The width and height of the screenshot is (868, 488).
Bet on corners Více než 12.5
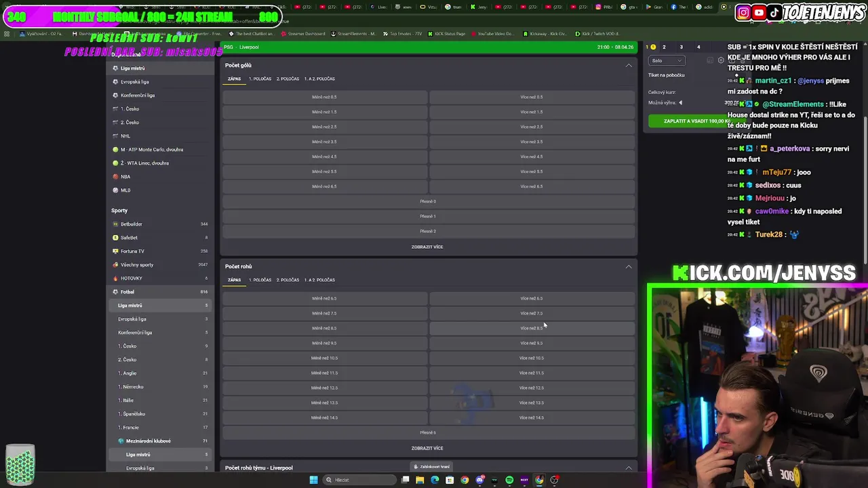pyautogui.click(x=532, y=388)
